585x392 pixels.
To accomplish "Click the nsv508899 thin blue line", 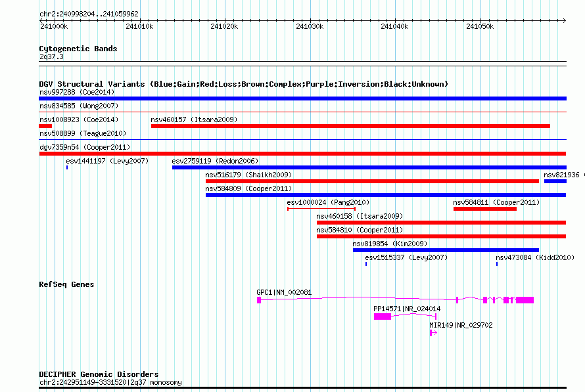I will (x=302, y=139).
